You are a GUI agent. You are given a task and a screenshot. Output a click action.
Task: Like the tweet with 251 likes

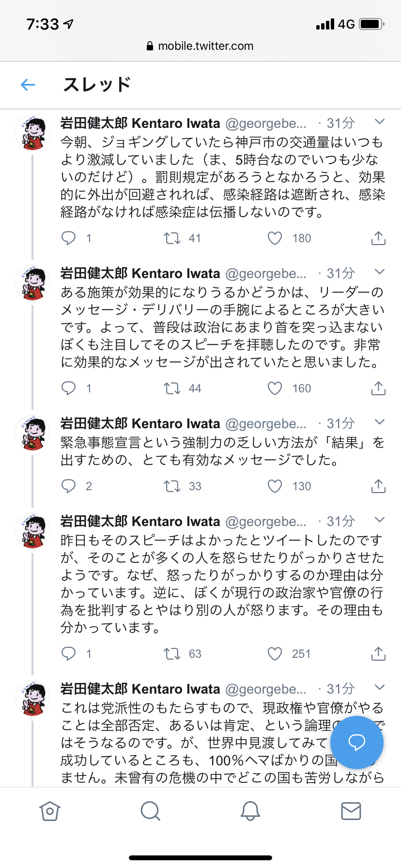pyautogui.click(x=275, y=653)
